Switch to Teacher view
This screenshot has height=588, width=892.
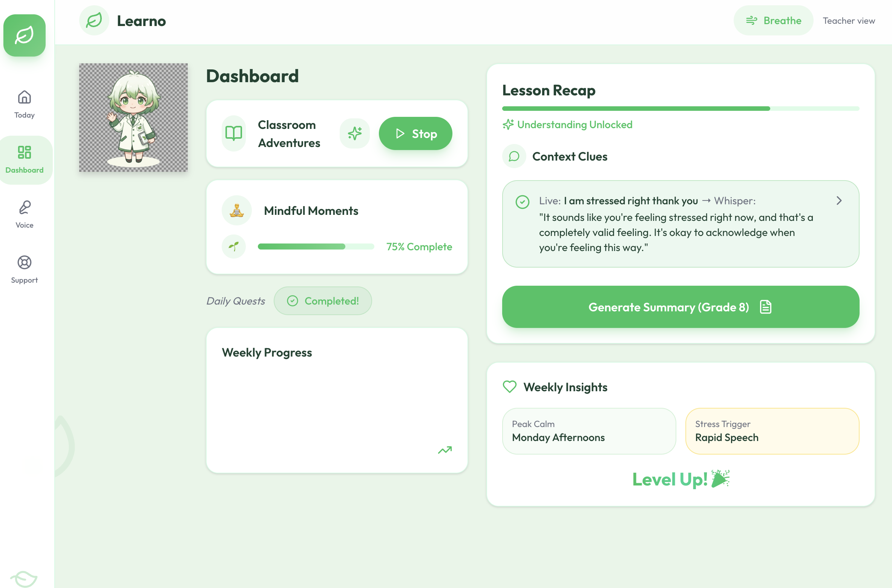coord(849,21)
